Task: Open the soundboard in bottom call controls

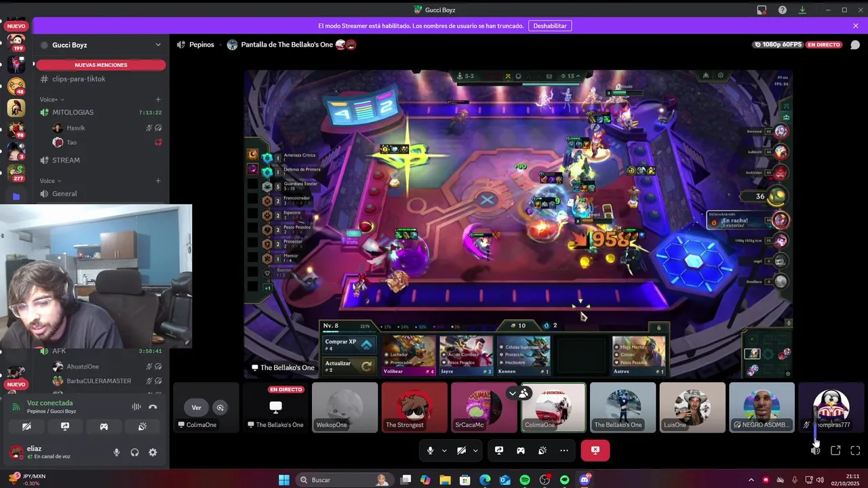Action: tap(542, 450)
